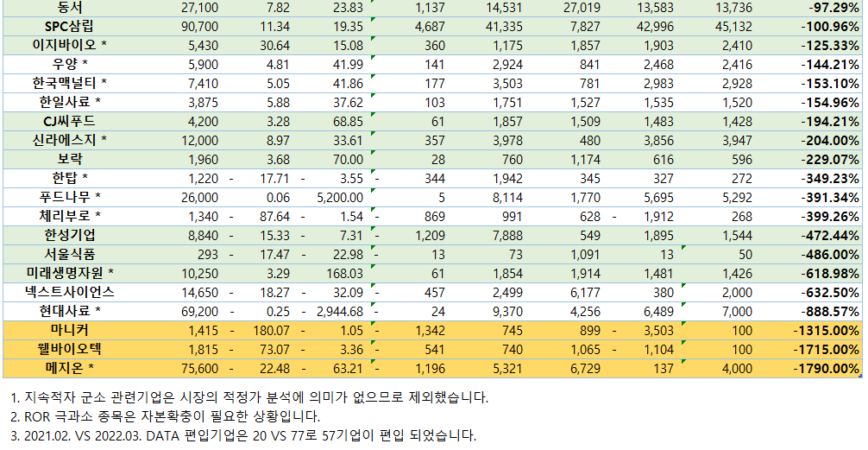Click the 75,600 price in 메지온 row
The width and height of the screenshot is (868, 450).
click(x=199, y=368)
